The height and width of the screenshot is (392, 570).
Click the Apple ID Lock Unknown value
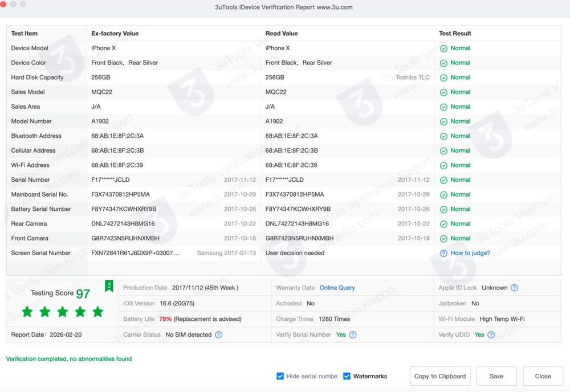pyautogui.click(x=494, y=288)
